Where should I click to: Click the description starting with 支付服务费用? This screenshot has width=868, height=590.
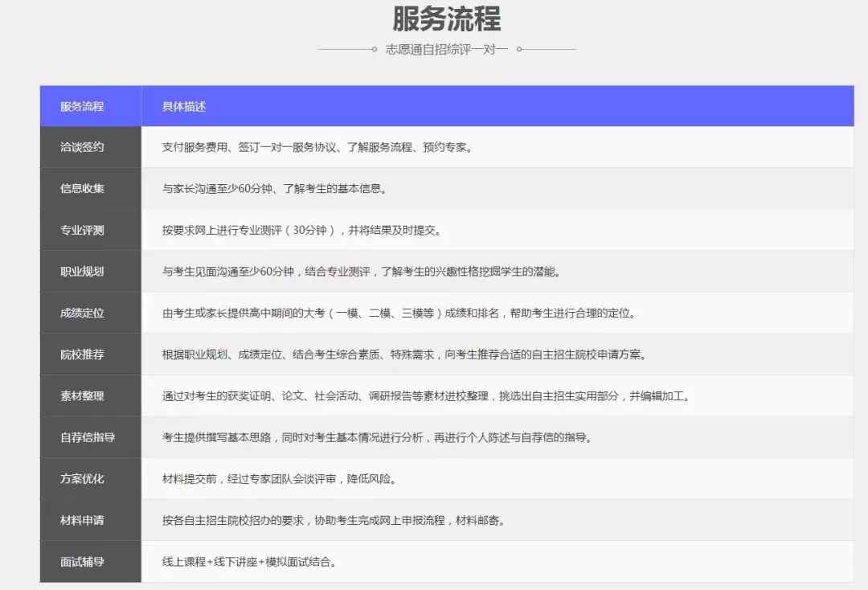click(317, 147)
